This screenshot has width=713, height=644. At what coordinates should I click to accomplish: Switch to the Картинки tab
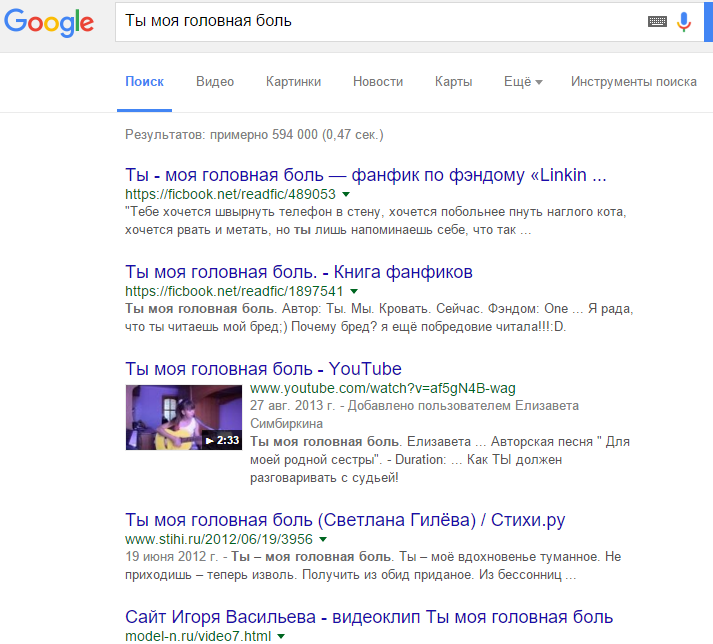[293, 82]
